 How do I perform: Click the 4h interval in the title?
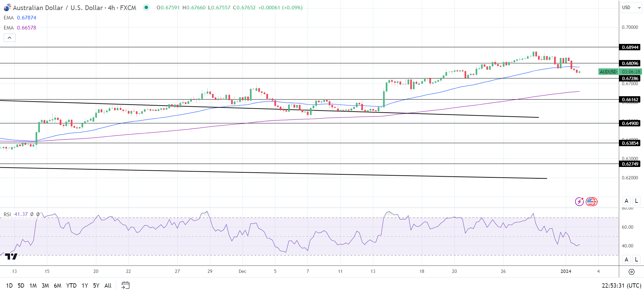(x=111, y=8)
